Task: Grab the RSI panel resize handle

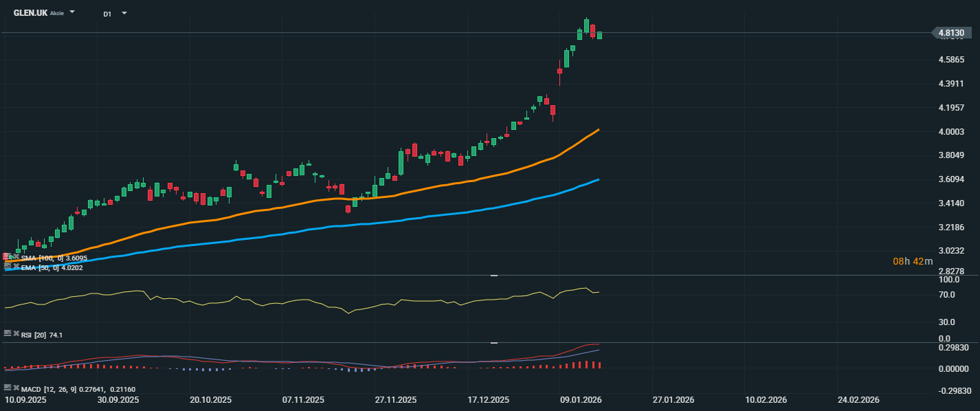Action: pyautogui.click(x=493, y=276)
